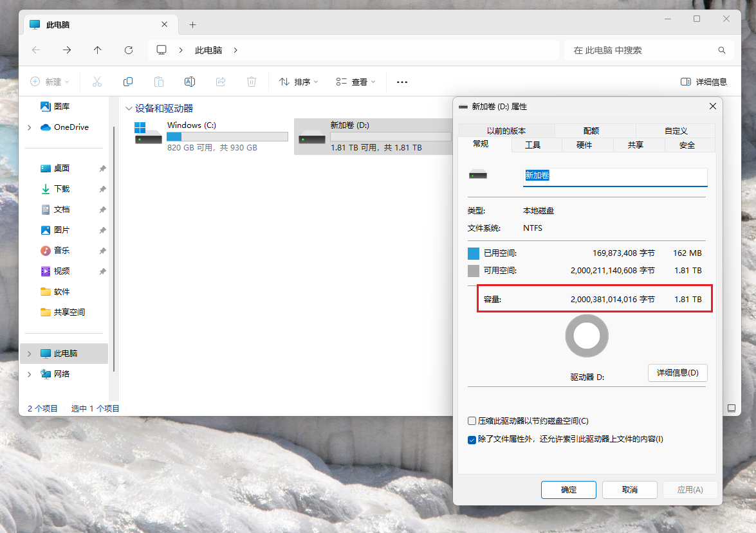Click the 详细信息(D) button
Viewport: 756px width, 533px height.
click(678, 372)
